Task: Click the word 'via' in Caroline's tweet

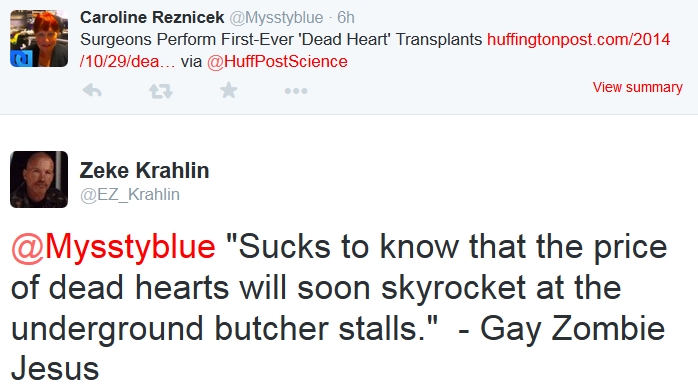Action: click(x=191, y=61)
